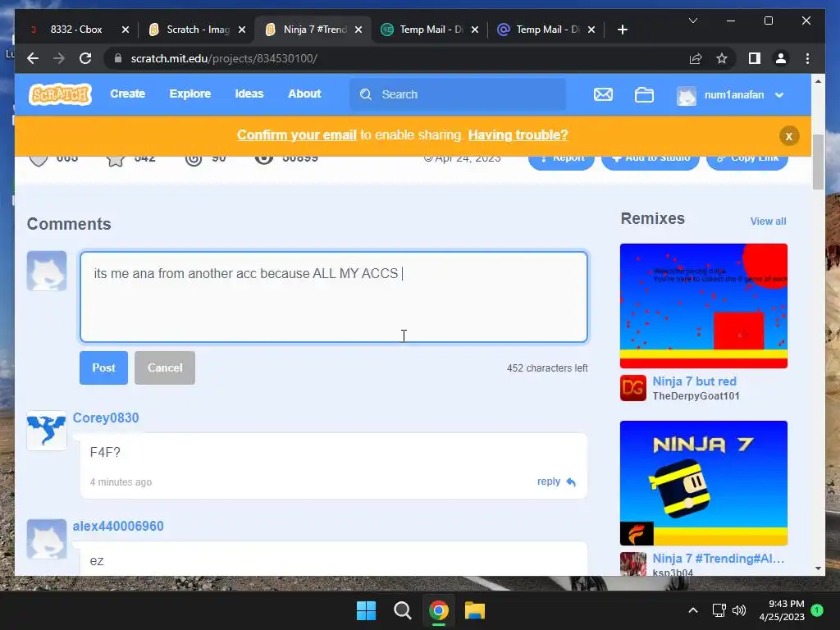Click the Chrome taskbar icon

[x=439, y=610]
